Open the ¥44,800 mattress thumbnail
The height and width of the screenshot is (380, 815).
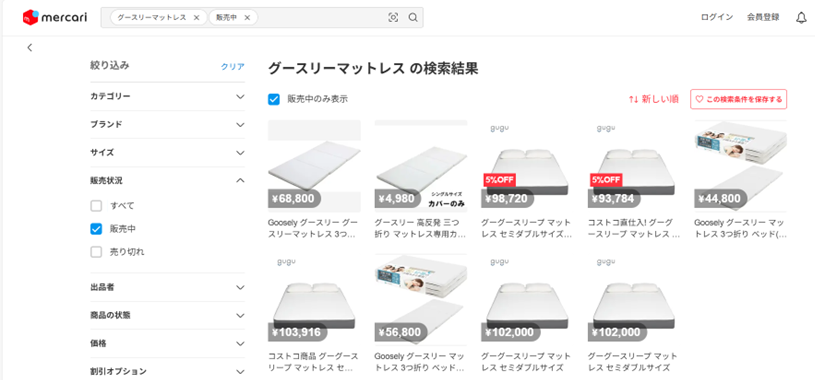coord(741,166)
